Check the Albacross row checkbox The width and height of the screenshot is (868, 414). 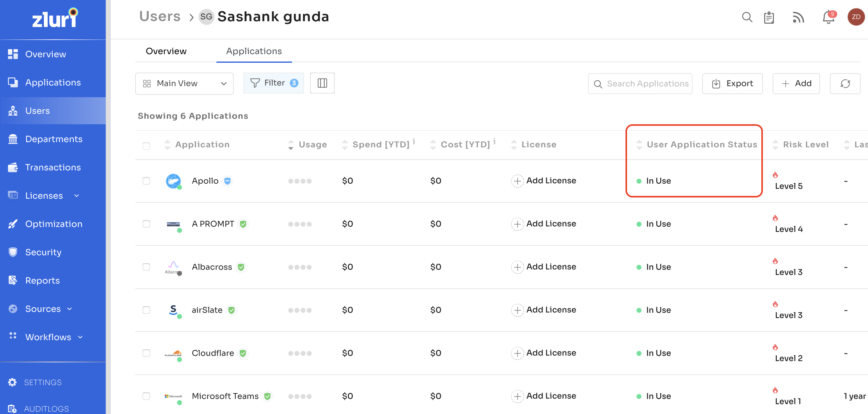pos(146,267)
